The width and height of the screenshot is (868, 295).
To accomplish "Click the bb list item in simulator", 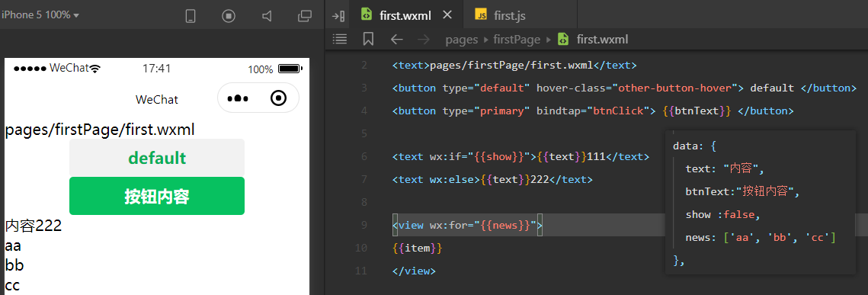I will (x=14, y=265).
